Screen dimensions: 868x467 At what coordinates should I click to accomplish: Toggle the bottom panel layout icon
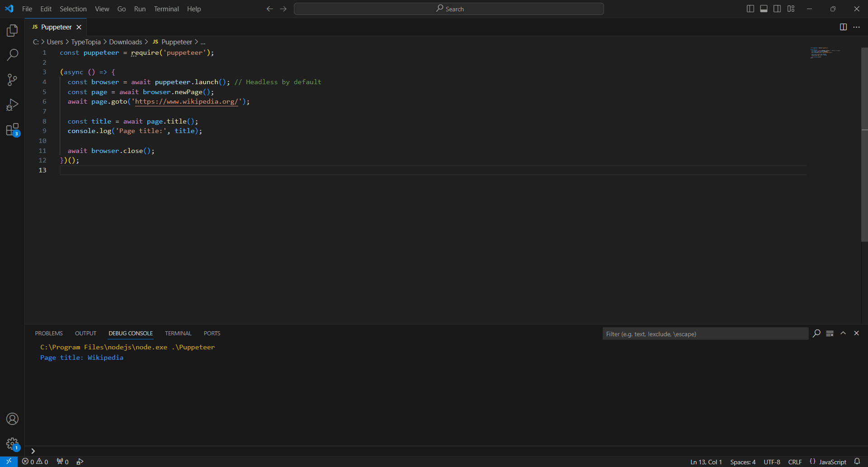[764, 9]
